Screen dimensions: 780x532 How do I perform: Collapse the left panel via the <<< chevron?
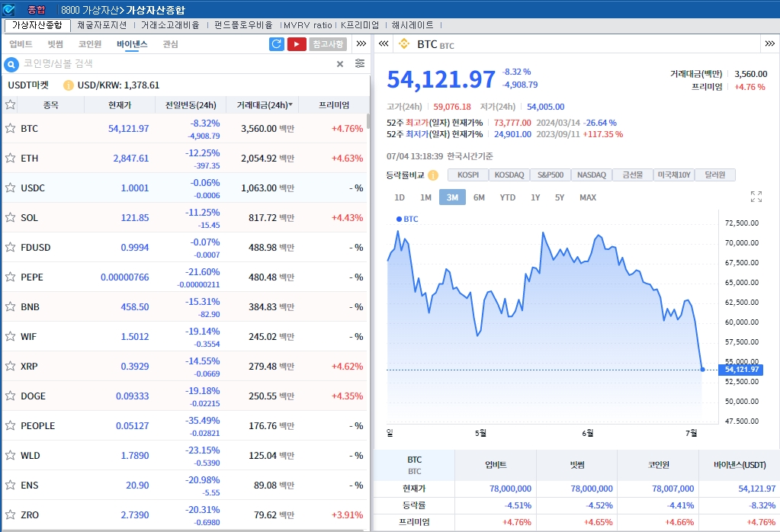[383, 45]
